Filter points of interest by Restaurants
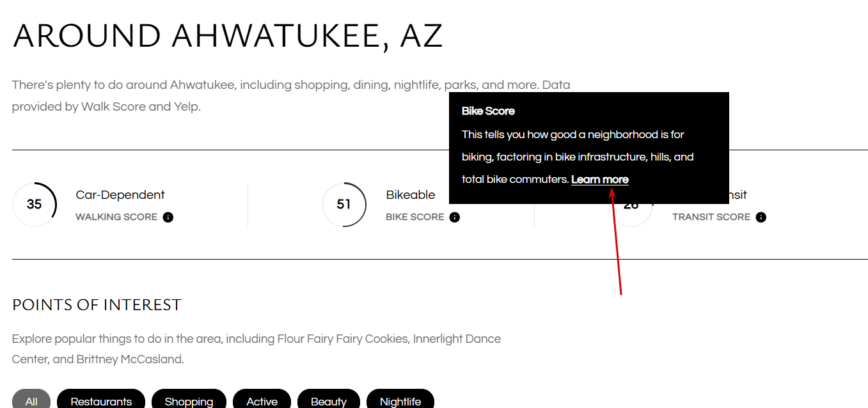The width and height of the screenshot is (868, 408). [101, 400]
